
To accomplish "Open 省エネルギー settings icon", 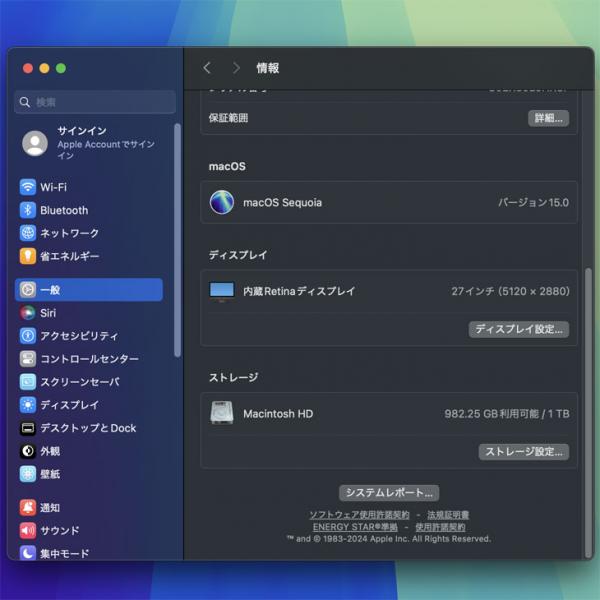I will point(28,256).
